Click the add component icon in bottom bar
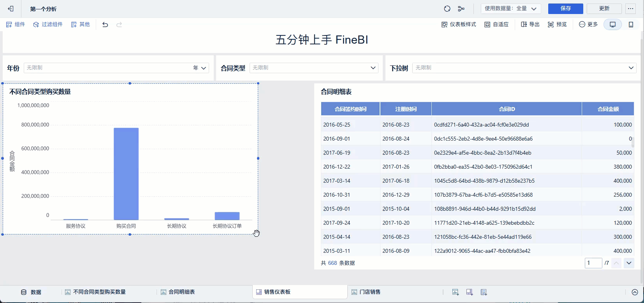This screenshot has width=644, height=303. click(455, 292)
